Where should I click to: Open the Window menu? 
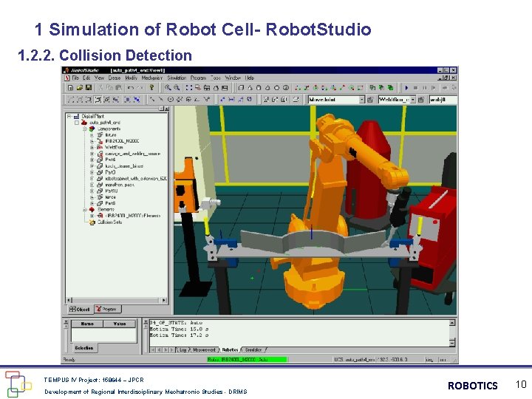(x=233, y=78)
